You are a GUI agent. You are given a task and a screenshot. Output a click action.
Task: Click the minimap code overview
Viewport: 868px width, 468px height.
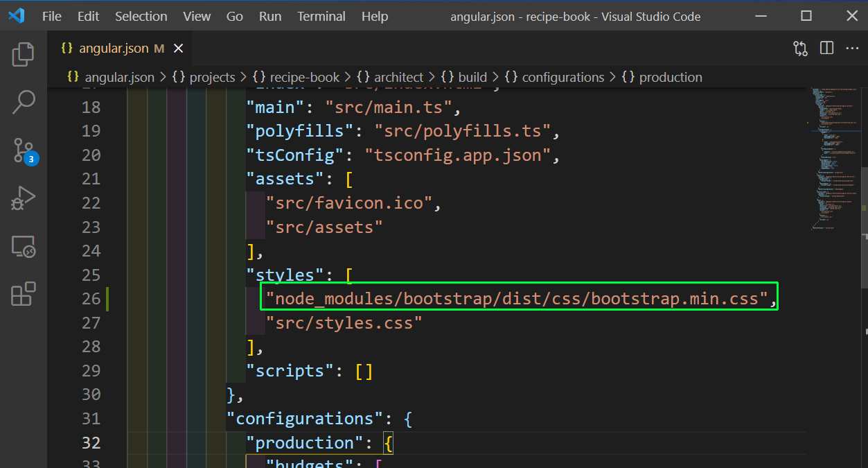(834, 159)
